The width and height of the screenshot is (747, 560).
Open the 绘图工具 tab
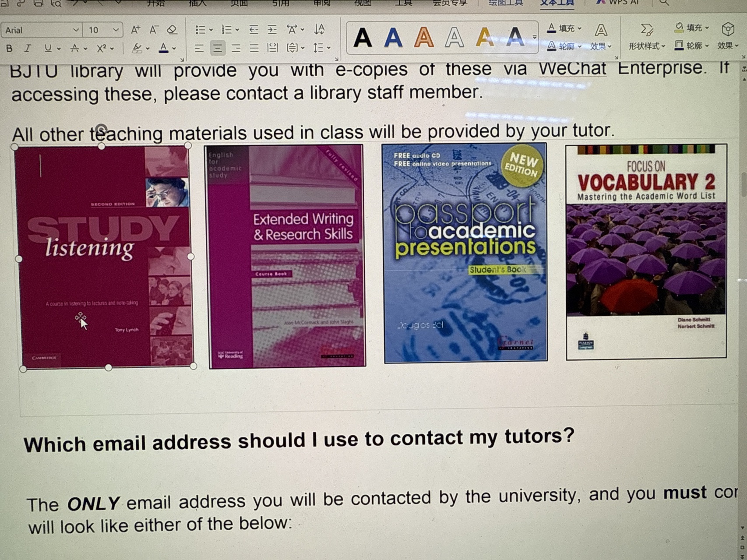[x=505, y=3]
